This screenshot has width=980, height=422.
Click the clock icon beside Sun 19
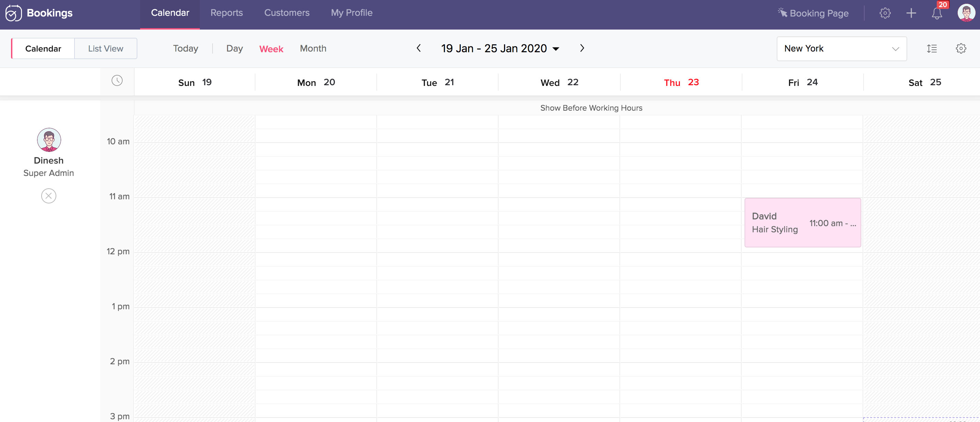point(117,81)
